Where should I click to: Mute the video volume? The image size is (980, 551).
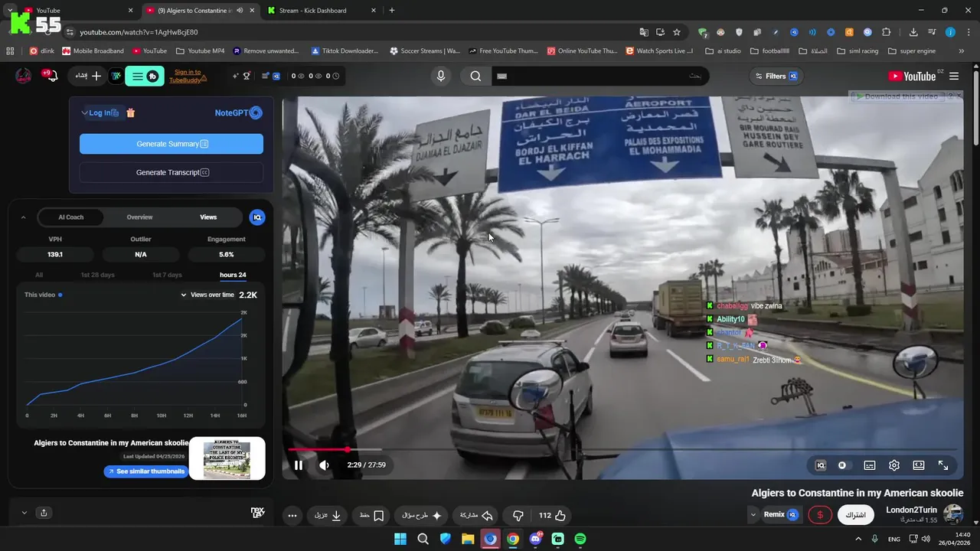pos(324,465)
